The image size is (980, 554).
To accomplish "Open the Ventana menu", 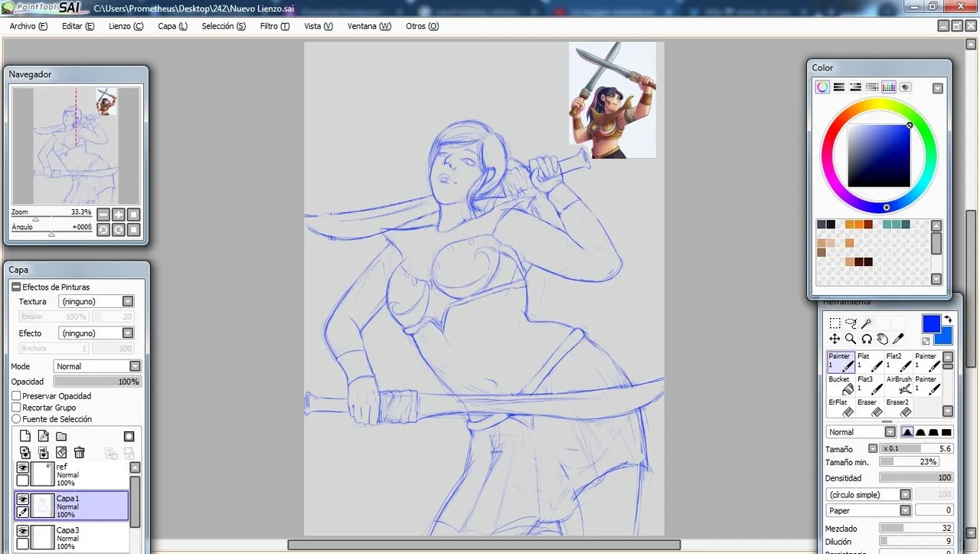I will [x=369, y=26].
